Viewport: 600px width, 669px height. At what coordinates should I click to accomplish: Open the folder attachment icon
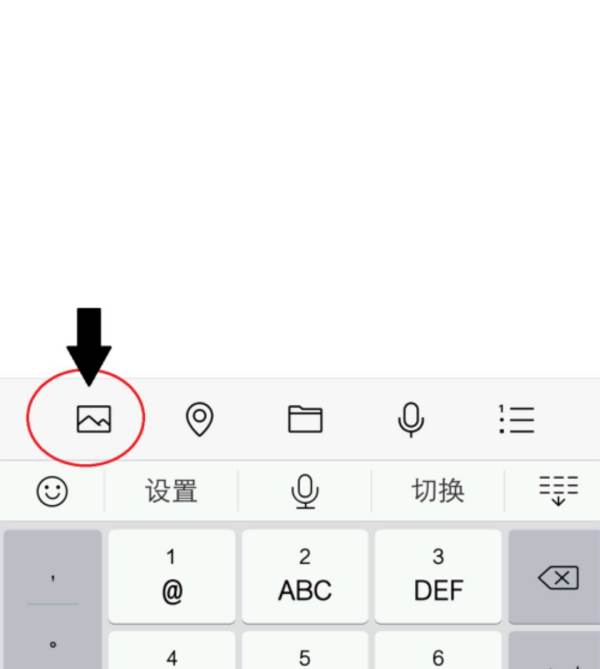pos(305,419)
